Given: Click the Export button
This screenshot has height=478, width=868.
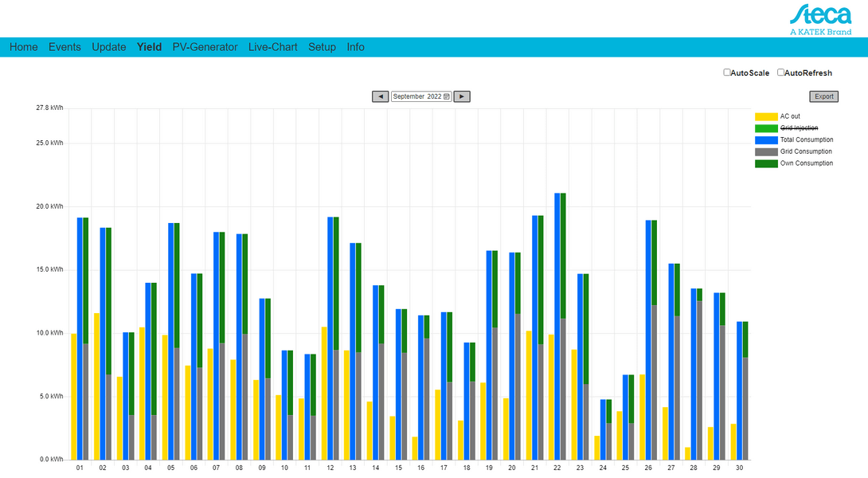Looking at the screenshot, I should 823,96.
